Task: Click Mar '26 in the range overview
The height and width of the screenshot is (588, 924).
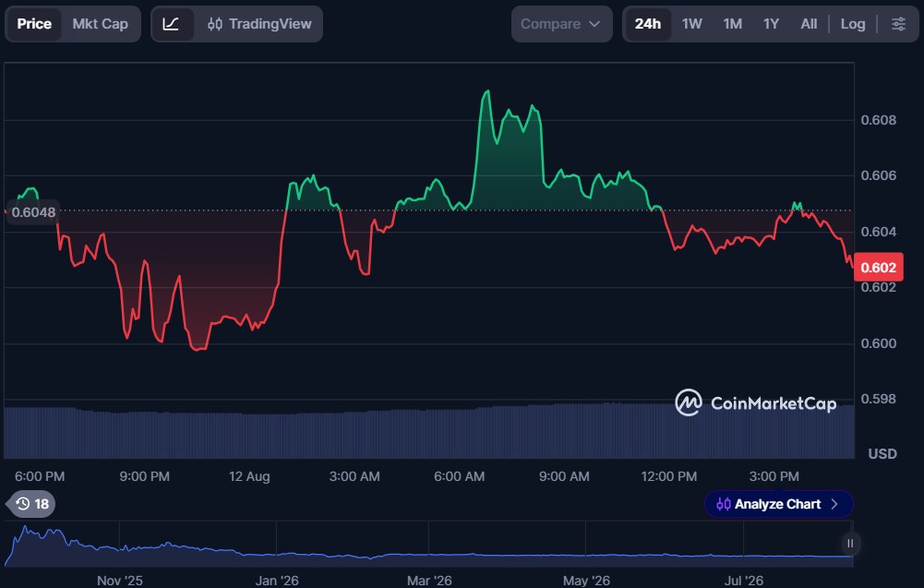Action: (429, 581)
